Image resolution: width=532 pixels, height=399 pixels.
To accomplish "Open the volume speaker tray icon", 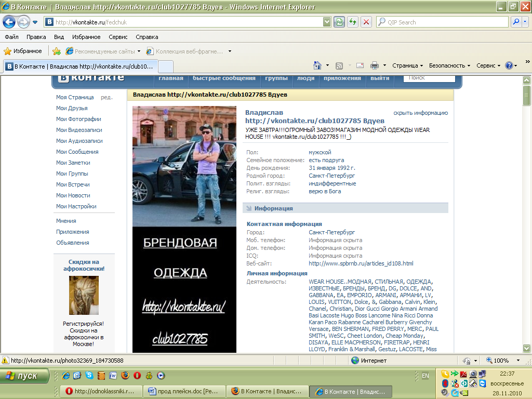I will click(x=445, y=393).
